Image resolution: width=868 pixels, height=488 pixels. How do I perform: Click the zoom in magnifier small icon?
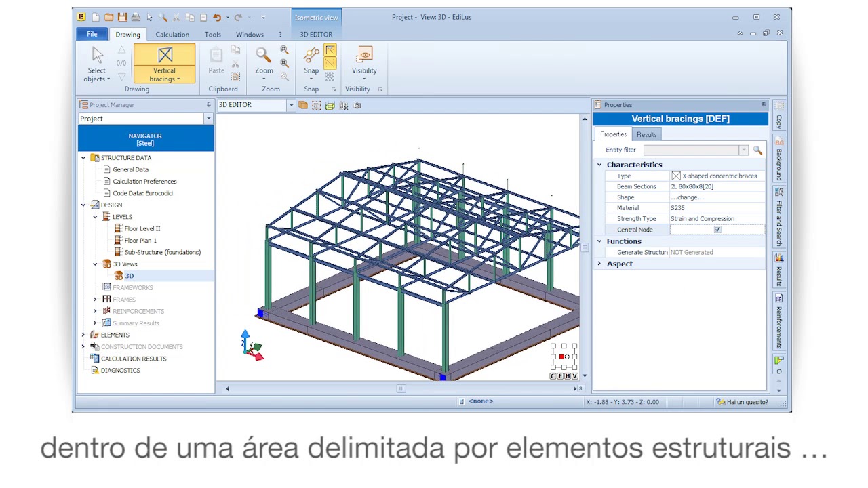[x=284, y=50]
